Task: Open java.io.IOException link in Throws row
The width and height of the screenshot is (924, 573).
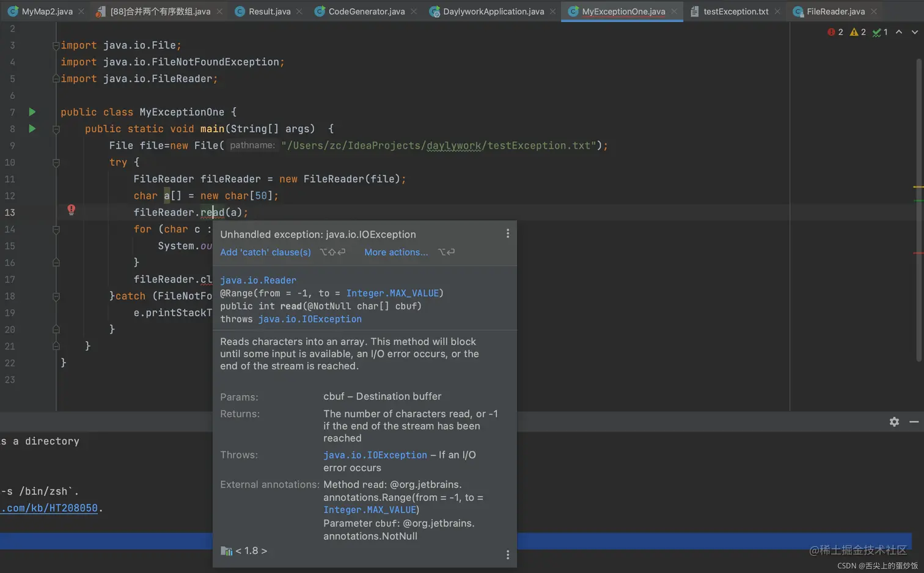Action: pos(375,455)
